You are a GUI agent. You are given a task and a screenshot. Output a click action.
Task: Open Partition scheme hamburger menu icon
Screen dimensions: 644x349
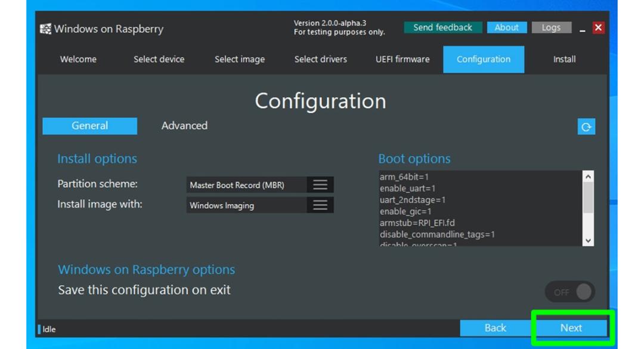[x=320, y=184]
